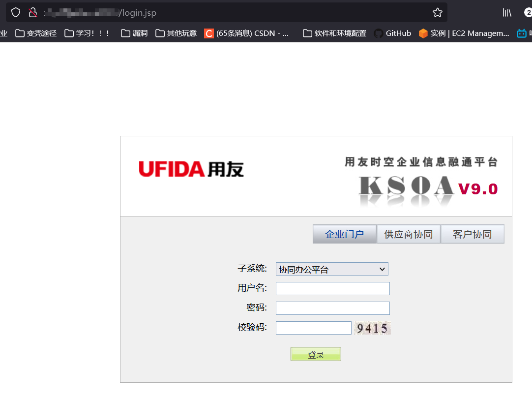Open the GitHub bookmark
Viewport: 532px width, 400px height.
pyautogui.click(x=392, y=33)
